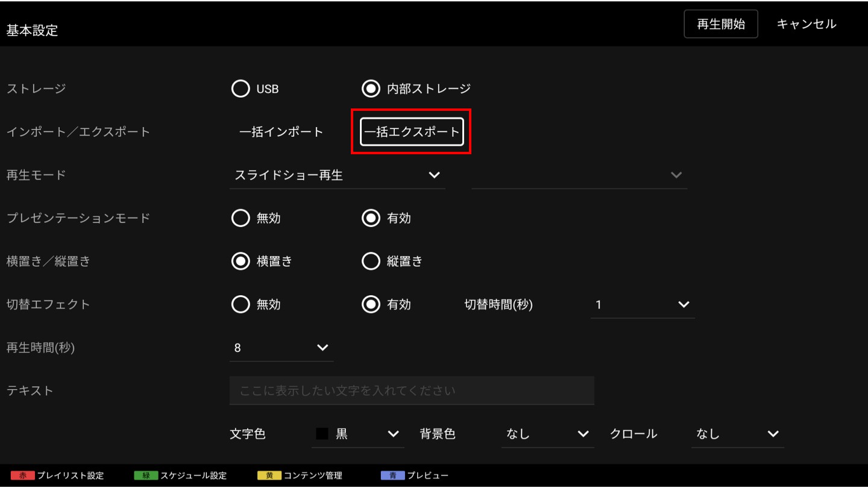Disable 切替エフェクト with 無効 radio
868x488 pixels.
pyautogui.click(x=241, y=304)
